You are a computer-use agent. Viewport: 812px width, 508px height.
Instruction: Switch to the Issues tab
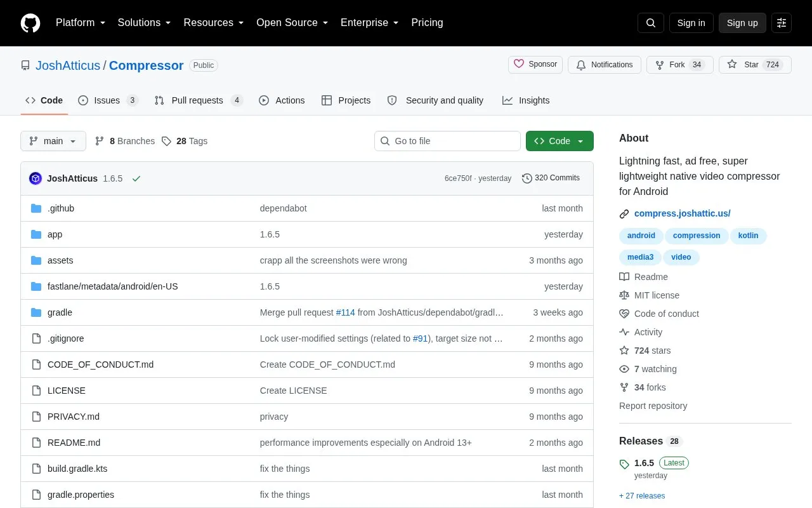tap(108, 100)
